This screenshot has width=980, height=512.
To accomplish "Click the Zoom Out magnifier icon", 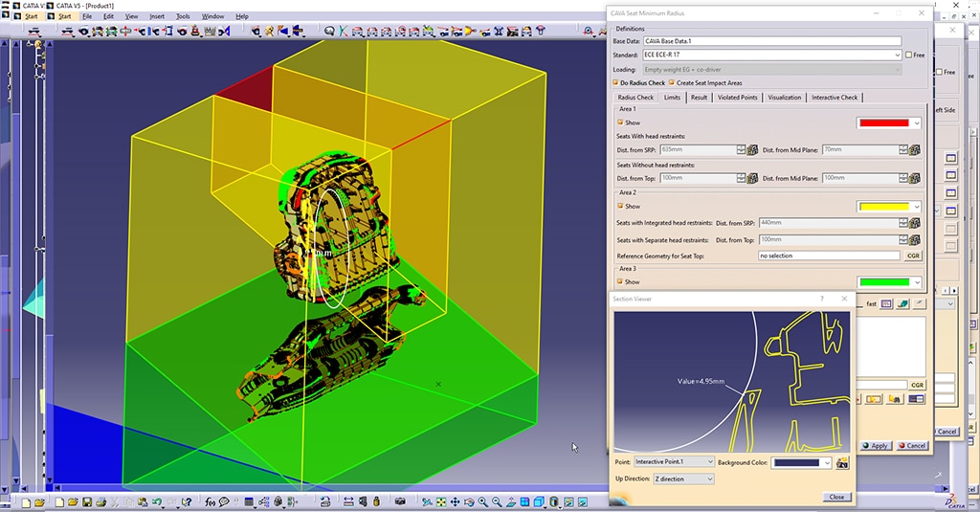I will pyautogui.click(x=497, y=502).
